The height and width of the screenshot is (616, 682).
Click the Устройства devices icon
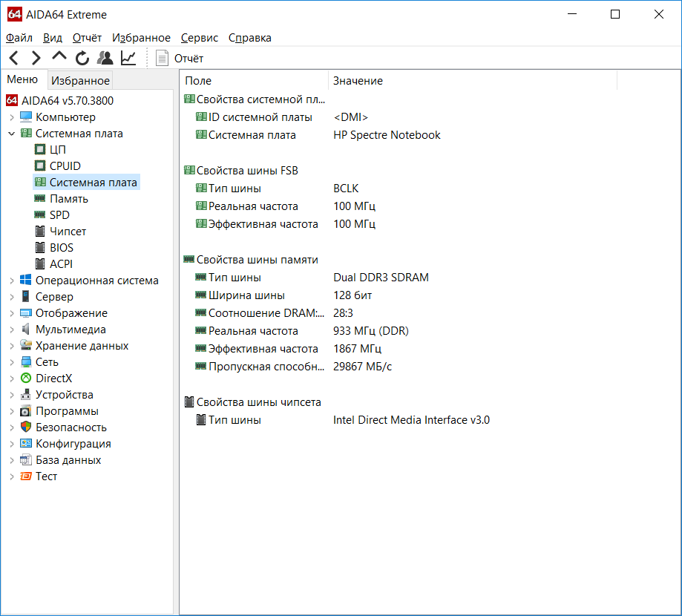click(x=26, y=395)
